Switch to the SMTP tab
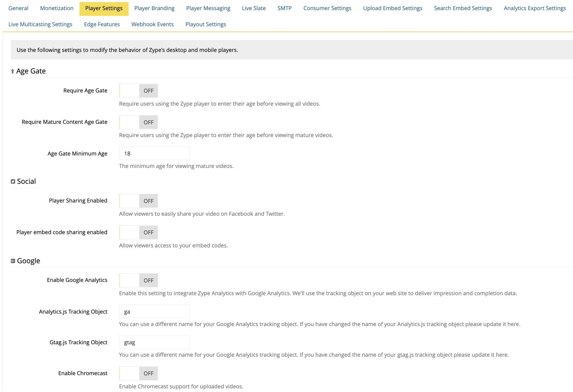Screen dimensions: 573x392 (x=285, y=8)
